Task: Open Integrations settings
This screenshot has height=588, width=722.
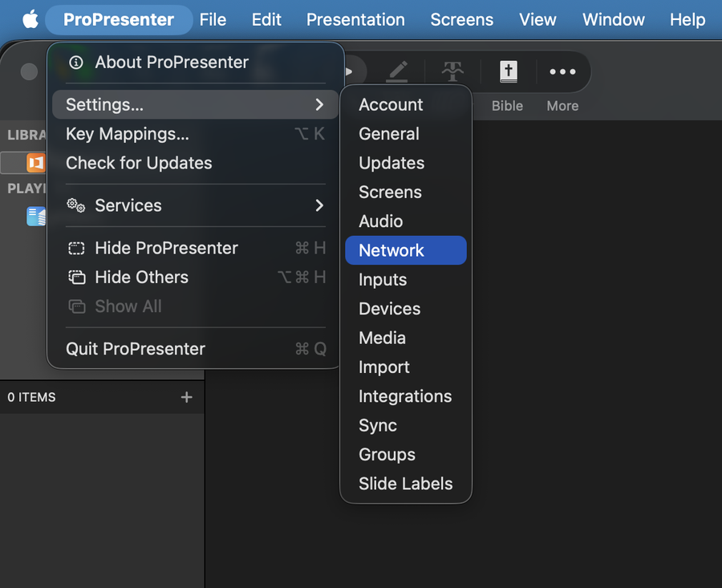Action: pyautogui.click(x=406, y=396)
